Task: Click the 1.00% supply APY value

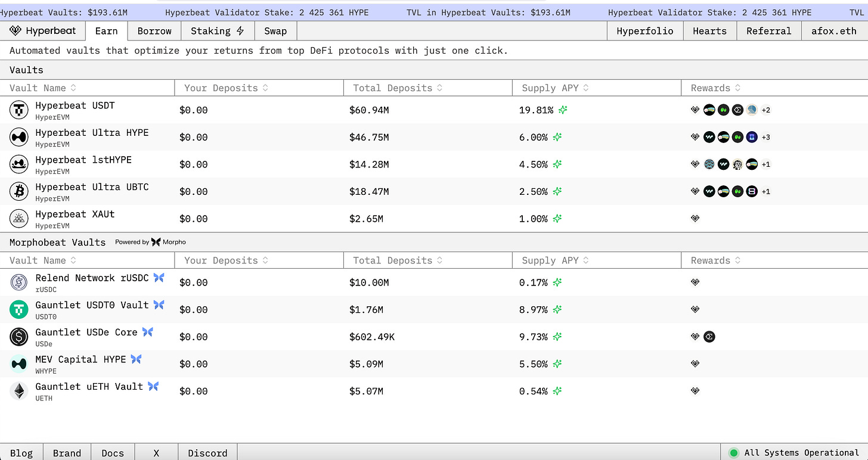Action: click(x=534, y=219)
